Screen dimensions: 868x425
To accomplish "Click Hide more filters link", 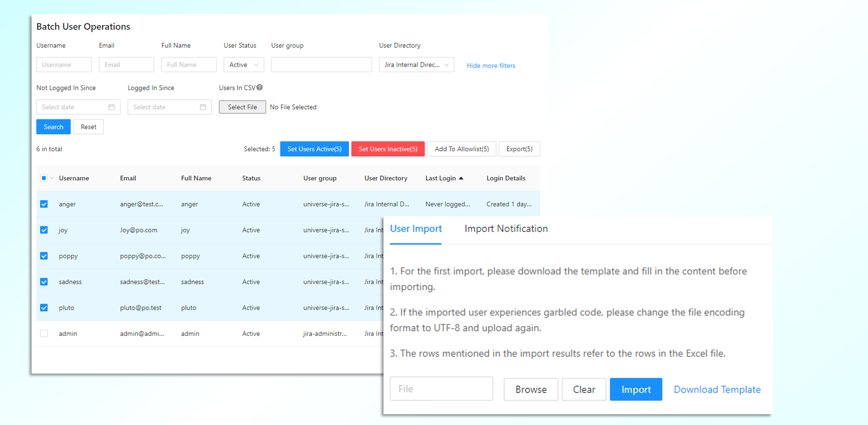I will tap(491, 66).
